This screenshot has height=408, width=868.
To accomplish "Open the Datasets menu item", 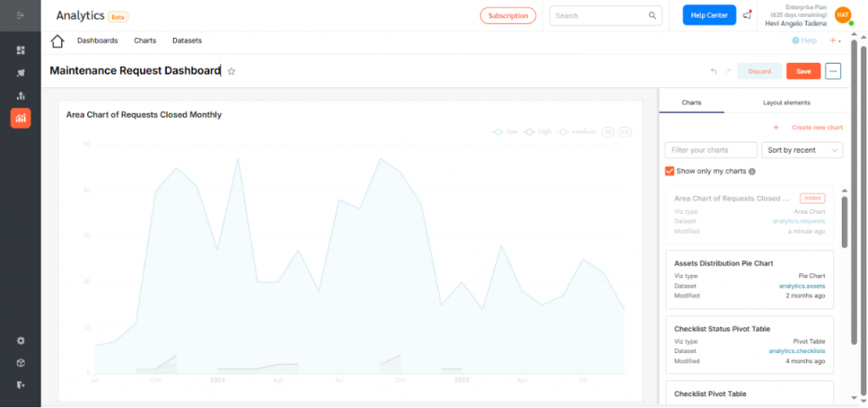I will [187, 41].
